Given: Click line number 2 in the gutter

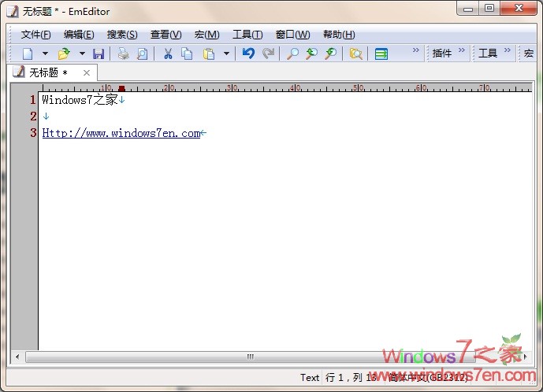Looking at the screenshot, I should [x=33, y=116].
